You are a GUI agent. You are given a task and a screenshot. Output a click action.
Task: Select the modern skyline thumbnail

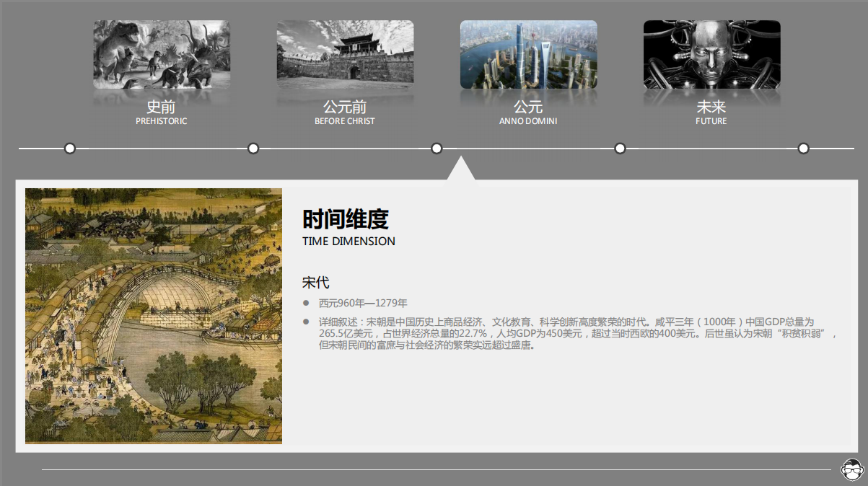click(x=528, y=55)
